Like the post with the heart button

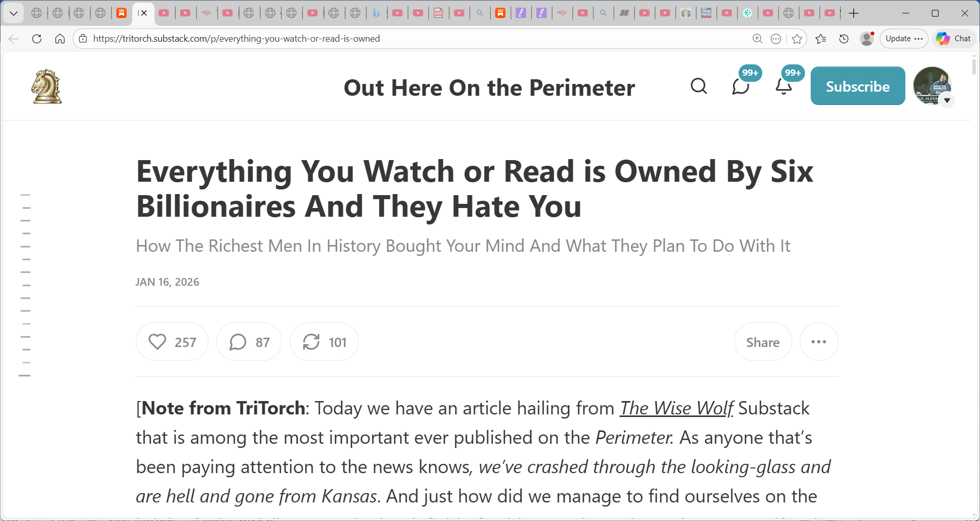coord(172,342)
